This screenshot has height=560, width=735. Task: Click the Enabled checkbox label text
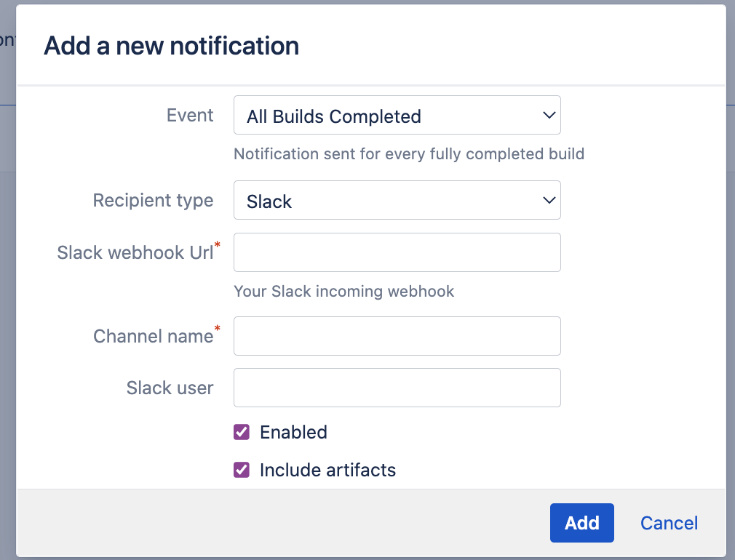293,432
